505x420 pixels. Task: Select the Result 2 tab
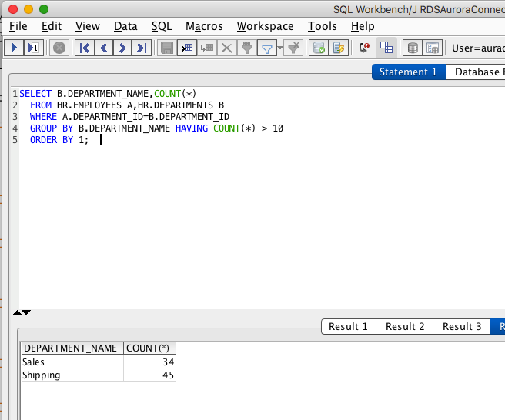point(405,326)
